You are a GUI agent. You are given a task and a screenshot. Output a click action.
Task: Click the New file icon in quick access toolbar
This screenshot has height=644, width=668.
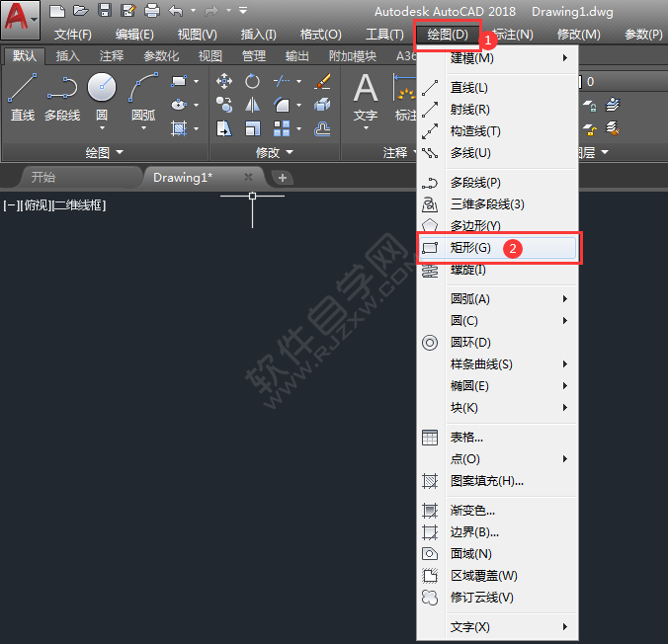point(57,10)
